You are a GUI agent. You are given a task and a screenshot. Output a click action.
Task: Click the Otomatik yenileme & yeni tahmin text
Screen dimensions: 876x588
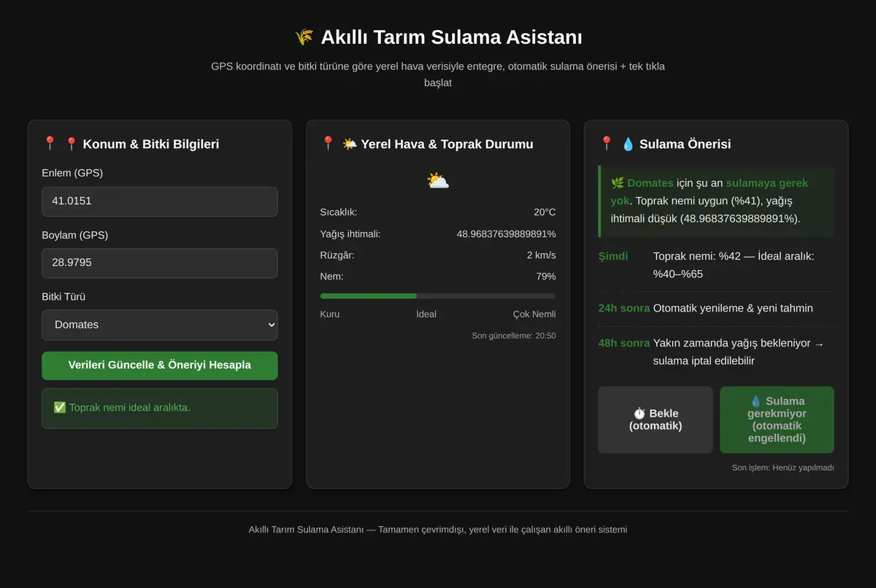[x=733, y=308]
